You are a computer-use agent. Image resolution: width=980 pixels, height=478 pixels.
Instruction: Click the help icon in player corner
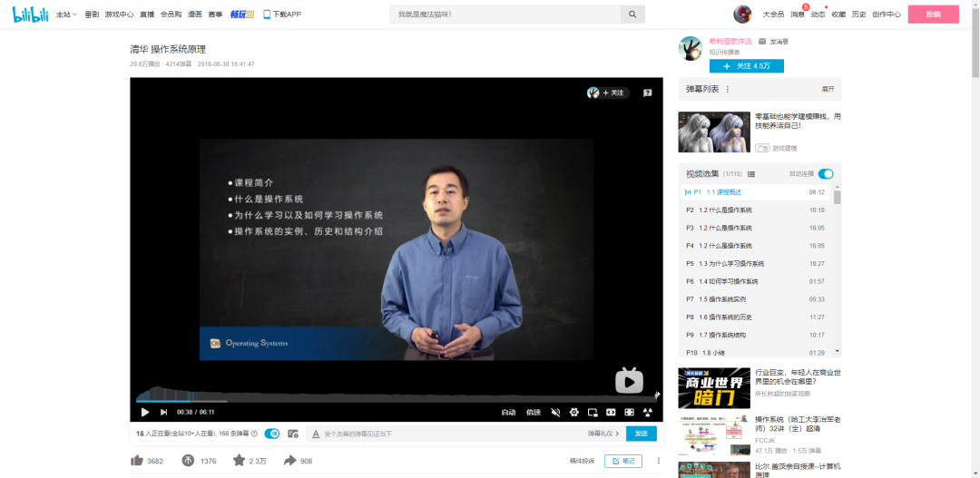click(648, 93)
